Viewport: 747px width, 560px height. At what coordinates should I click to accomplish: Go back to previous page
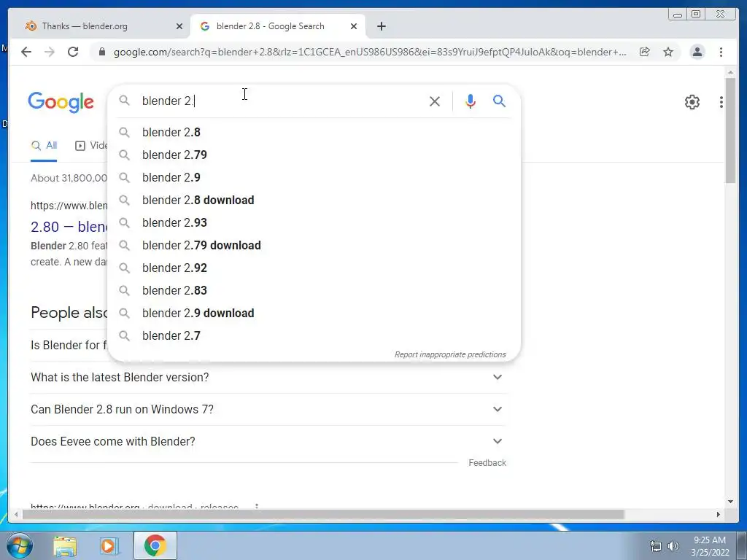tap(26, 52)
